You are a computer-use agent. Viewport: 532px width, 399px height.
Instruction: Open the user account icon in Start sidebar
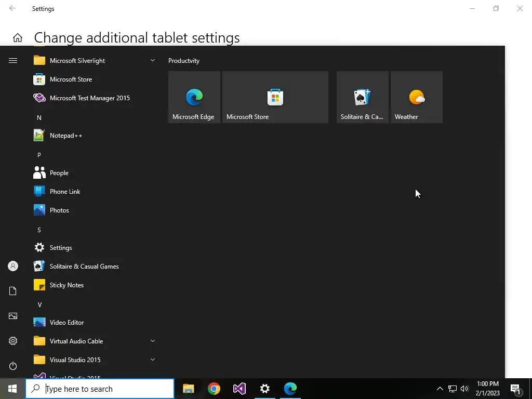(x=13, y=266)
